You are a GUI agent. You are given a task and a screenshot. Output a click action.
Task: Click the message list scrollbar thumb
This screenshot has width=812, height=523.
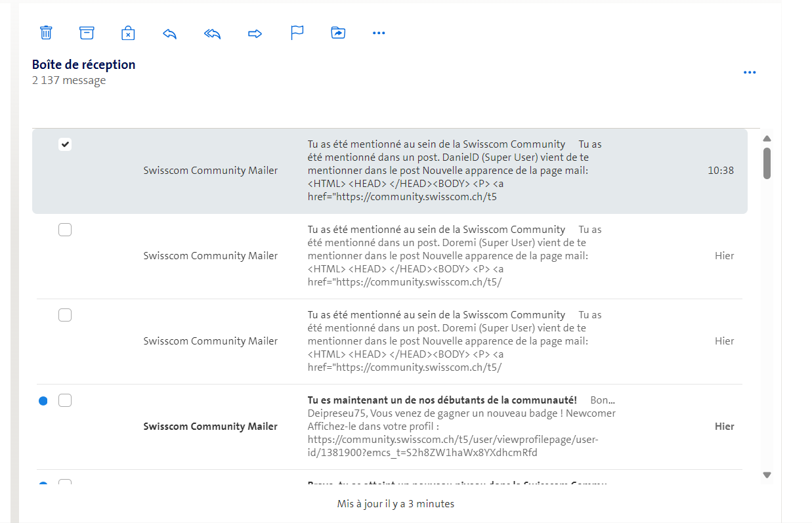point(767,163)
